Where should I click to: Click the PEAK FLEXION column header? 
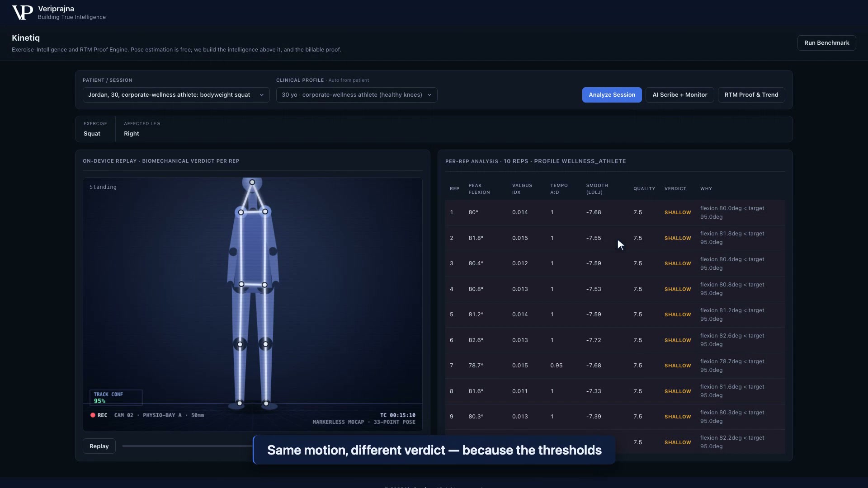[479, 189]
